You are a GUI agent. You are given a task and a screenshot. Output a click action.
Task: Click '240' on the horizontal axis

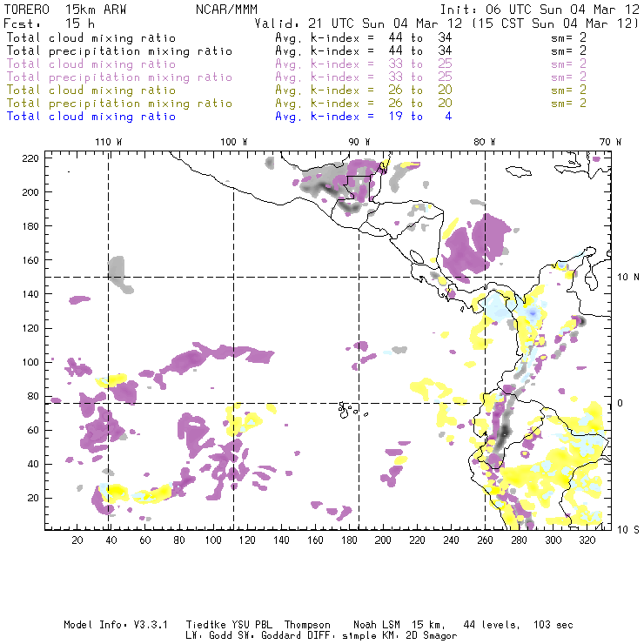(x=451, y=540)
